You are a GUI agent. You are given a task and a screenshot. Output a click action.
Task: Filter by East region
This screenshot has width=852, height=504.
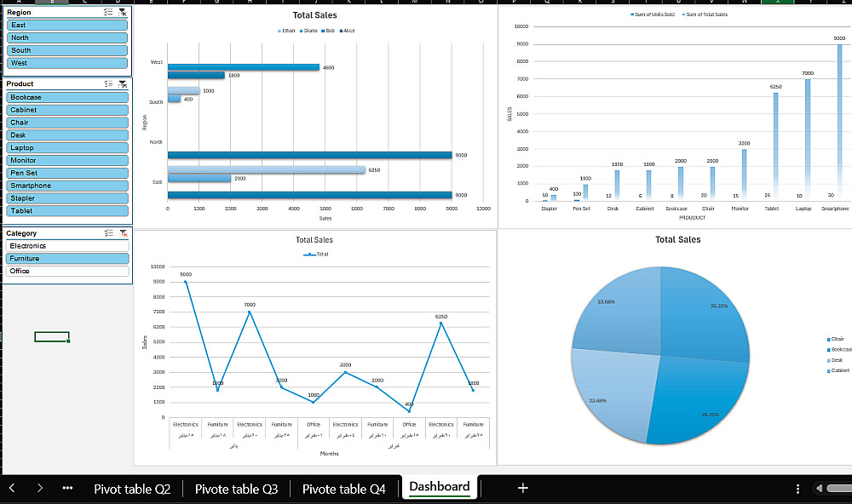tap(67, 25)
